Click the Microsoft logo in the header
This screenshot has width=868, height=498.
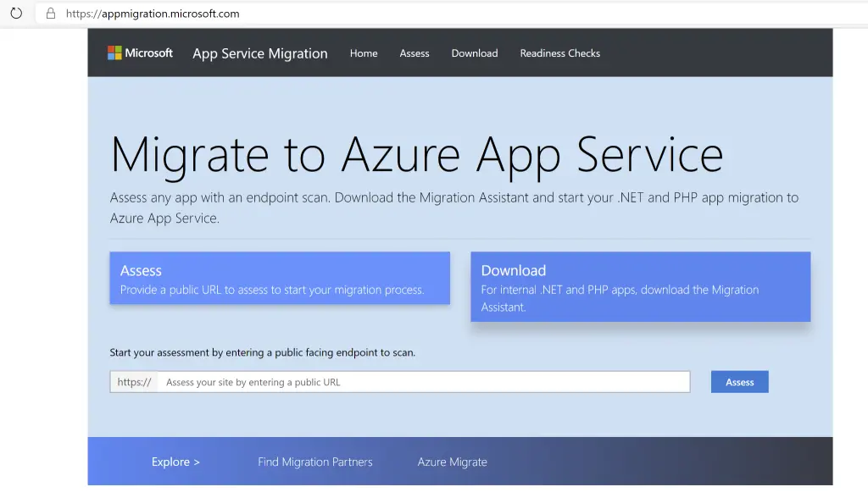(139, 53)
